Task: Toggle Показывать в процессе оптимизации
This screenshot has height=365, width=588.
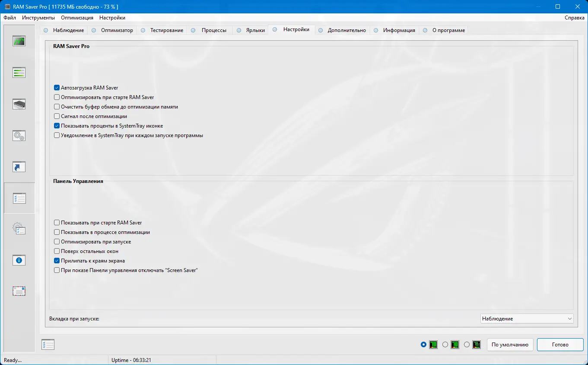Action: coord(57,232)
